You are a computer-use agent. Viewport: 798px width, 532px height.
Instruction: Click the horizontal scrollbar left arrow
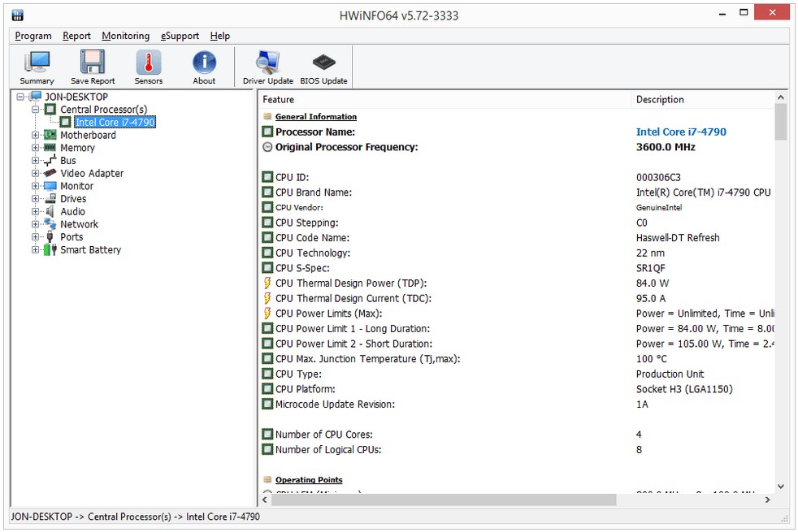coord(265,500)
